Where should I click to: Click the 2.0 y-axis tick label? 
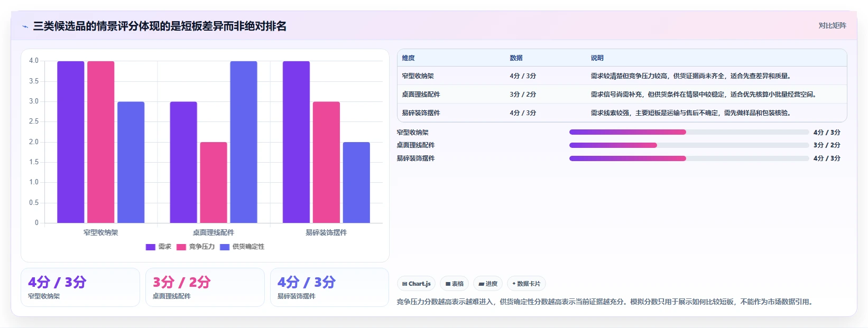pyautogui.click(x=34, y=142)
